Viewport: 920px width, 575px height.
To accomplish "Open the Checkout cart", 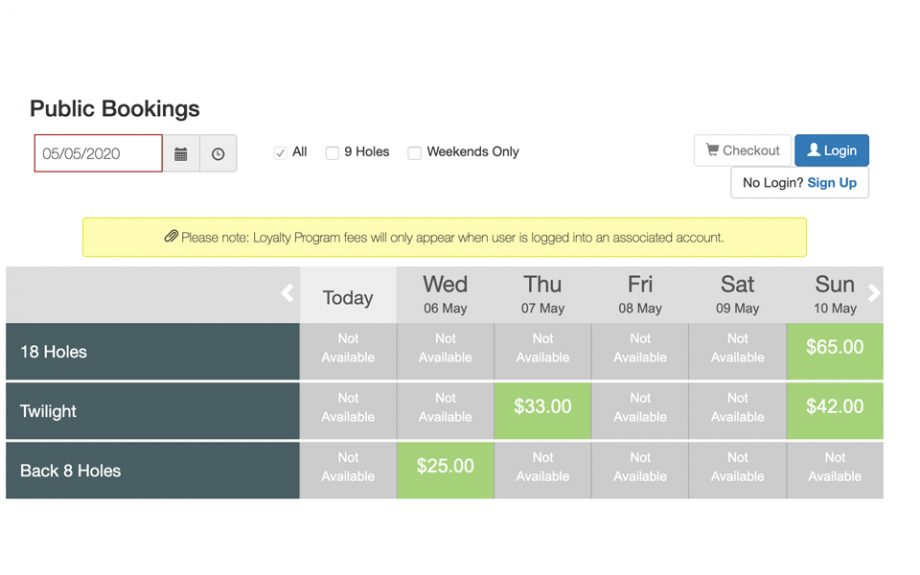I will 742,151.
